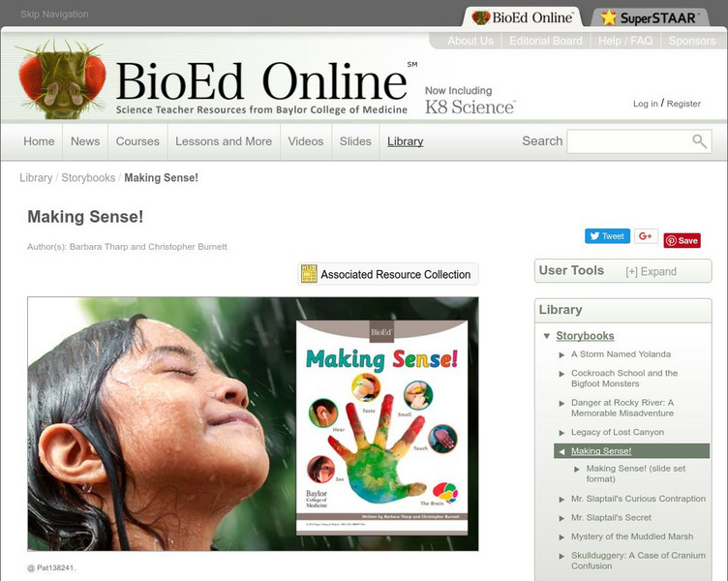Viewport: 728px width, 581px height.
Task: Click the Log in link
Action: coord(646,104)
